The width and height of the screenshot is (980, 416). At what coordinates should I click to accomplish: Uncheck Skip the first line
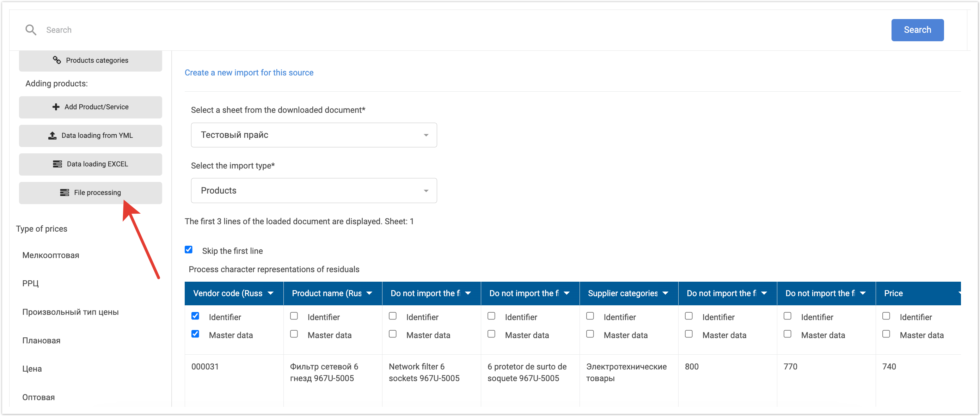(189, 250)
